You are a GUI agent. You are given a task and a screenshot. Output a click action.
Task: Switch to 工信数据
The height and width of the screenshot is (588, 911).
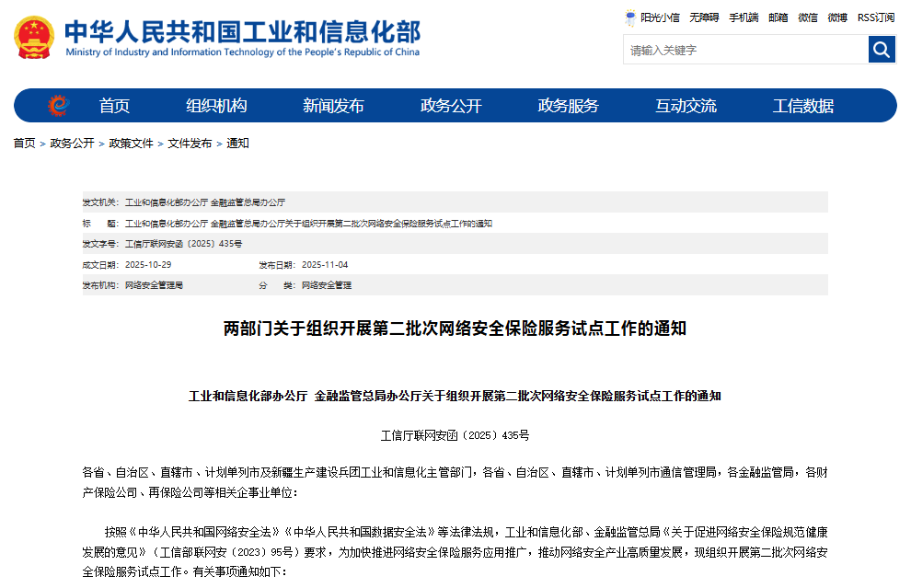[x=805, y=105]
